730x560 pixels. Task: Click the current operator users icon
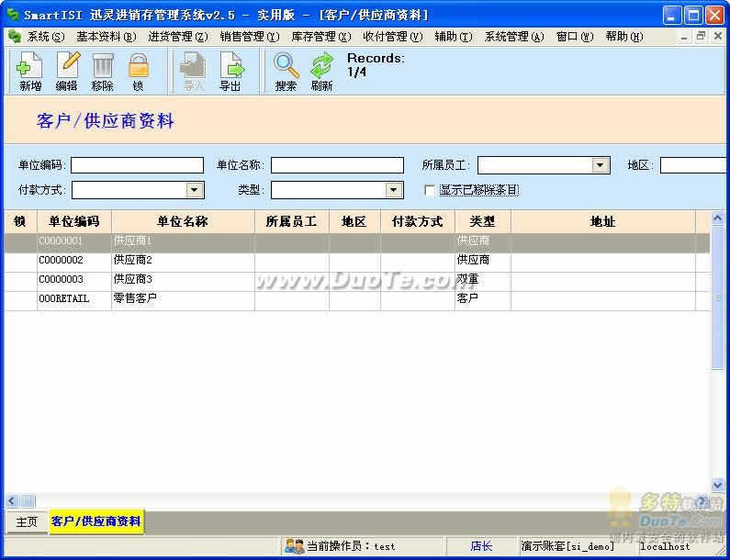[294, 546]
